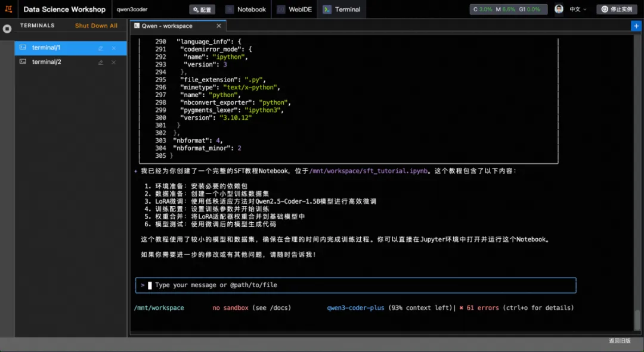Image resolution: width=644 pixels, height=352 pixels.
Task: Open the 中文 language dropdown
Action: [578, 10]
